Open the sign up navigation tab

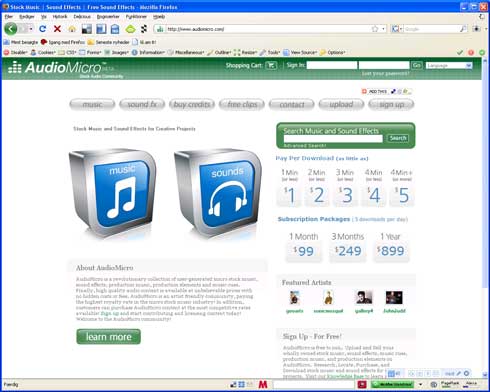(391, 104)
